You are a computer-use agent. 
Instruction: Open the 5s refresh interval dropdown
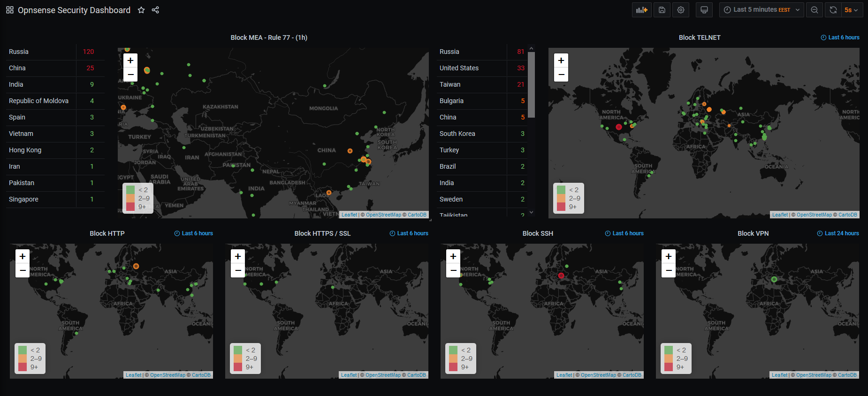(852, 10)
